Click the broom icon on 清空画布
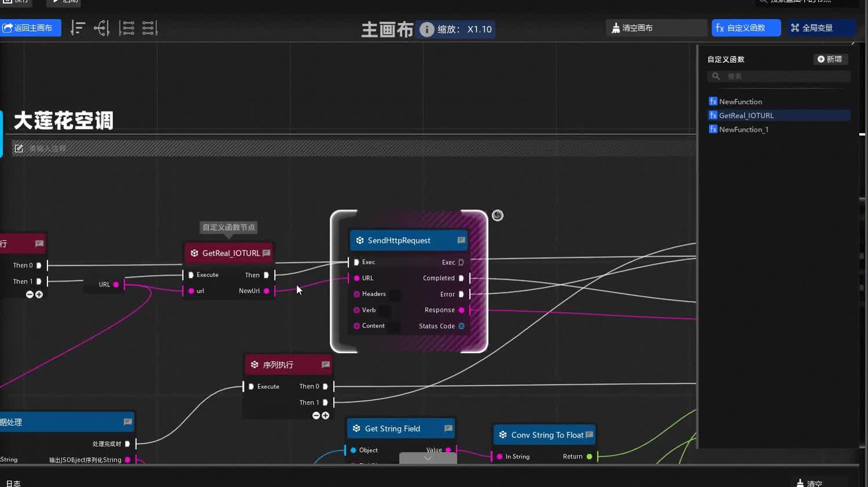 (x=615, y=27)
